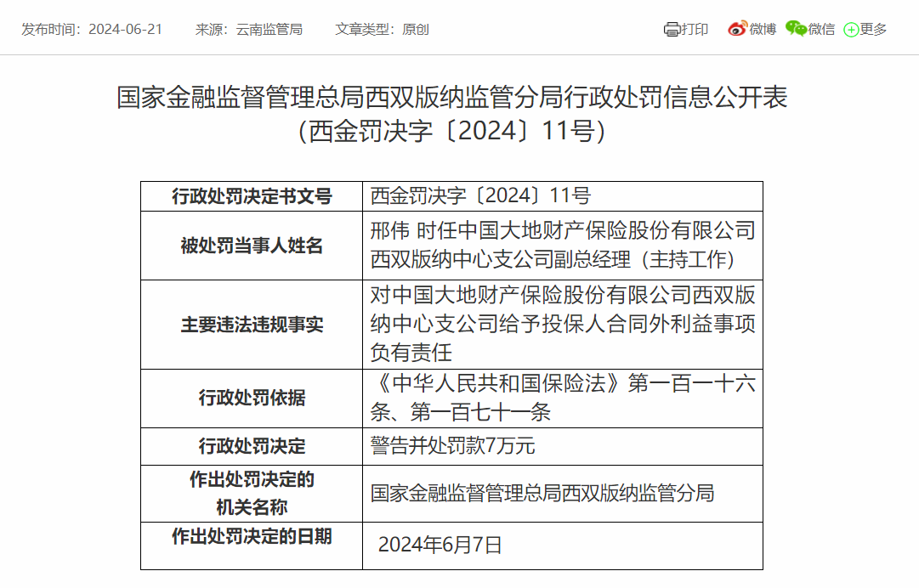Click the 作出处罚决定的机关名称 header cell
Viewport: 919px width, 588px height.
click(252, 493)
